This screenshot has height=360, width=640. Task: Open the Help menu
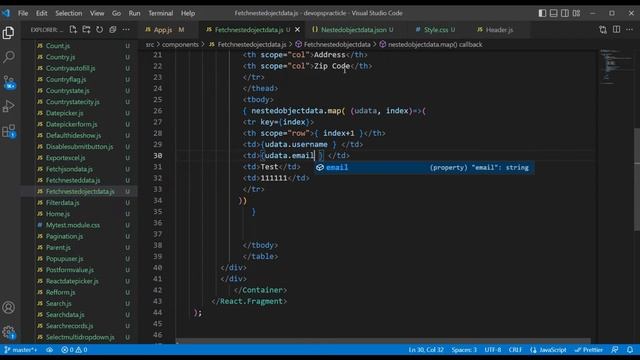(x=188, y=13)
